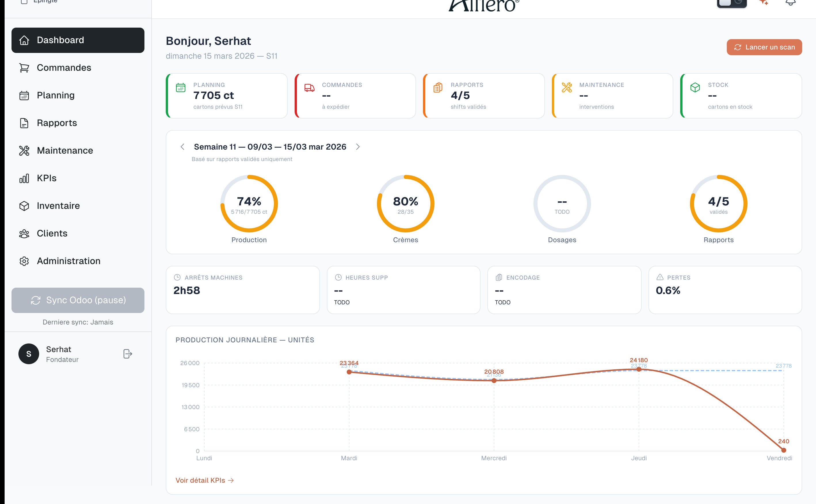The image size is (816, 504).
Task: Check the Épinglé checkbox in sidebar
Action: (24, 2)
